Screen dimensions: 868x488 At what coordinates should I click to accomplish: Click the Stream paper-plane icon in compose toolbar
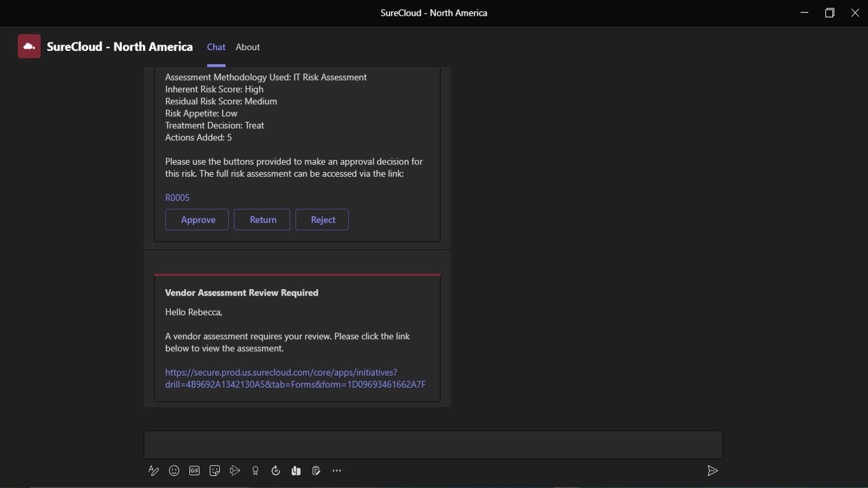tap(235, 471)
